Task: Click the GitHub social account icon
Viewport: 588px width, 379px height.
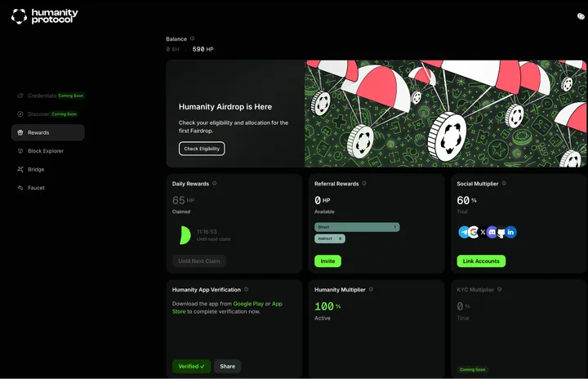Action: 501,232
